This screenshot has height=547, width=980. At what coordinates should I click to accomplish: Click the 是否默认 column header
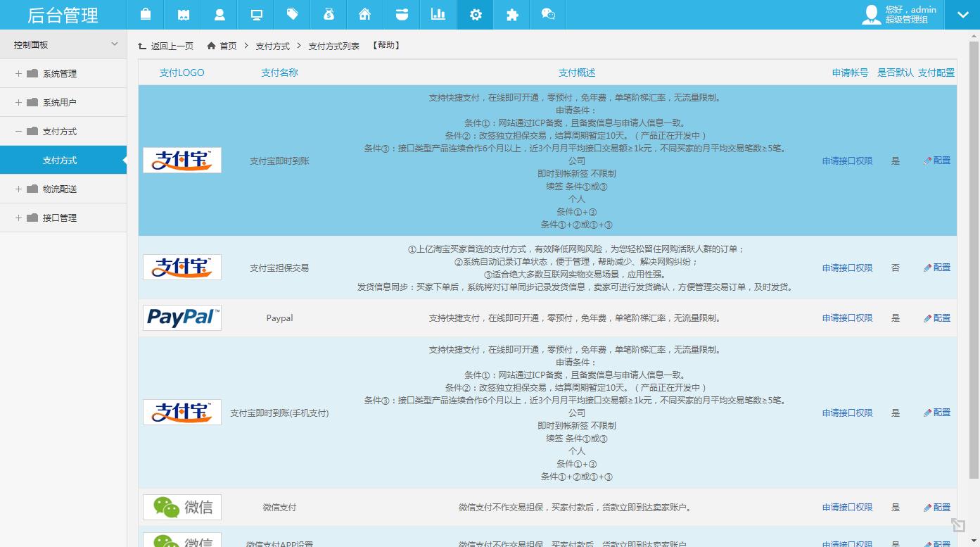896,73
